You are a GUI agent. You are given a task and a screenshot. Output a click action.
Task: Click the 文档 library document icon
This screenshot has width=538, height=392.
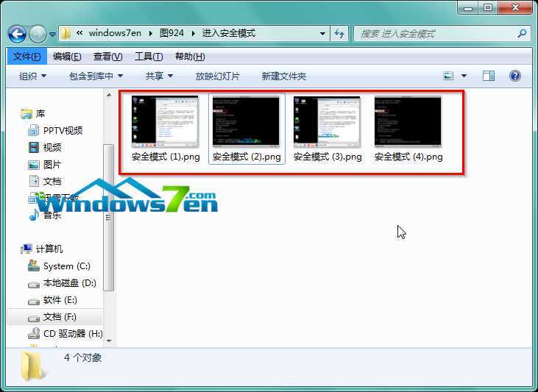[35, 181]
